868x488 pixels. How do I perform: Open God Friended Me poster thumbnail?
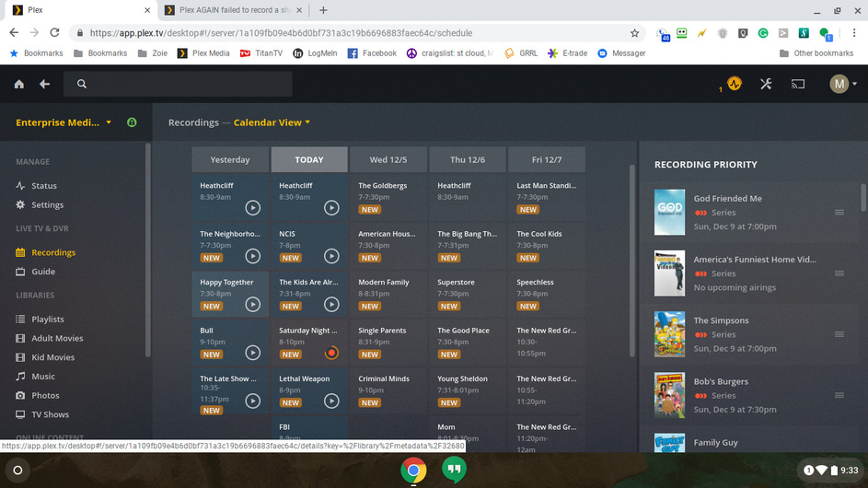[669, 212]
